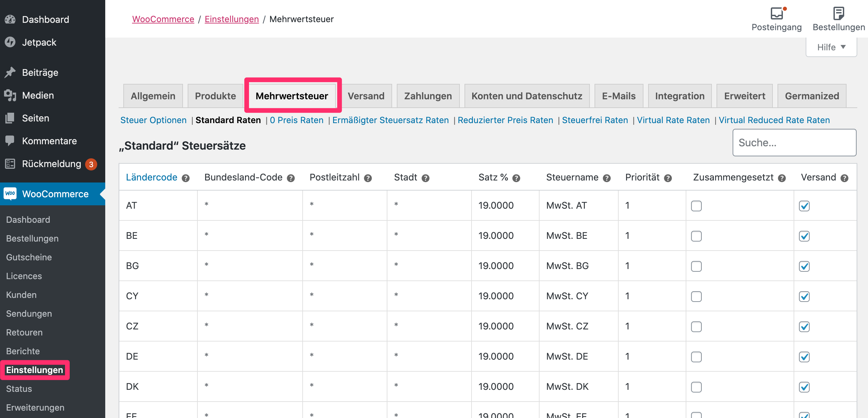Open Berichte in WooCommerce submenu
868x418 pixels.
[x=23, y=351]
